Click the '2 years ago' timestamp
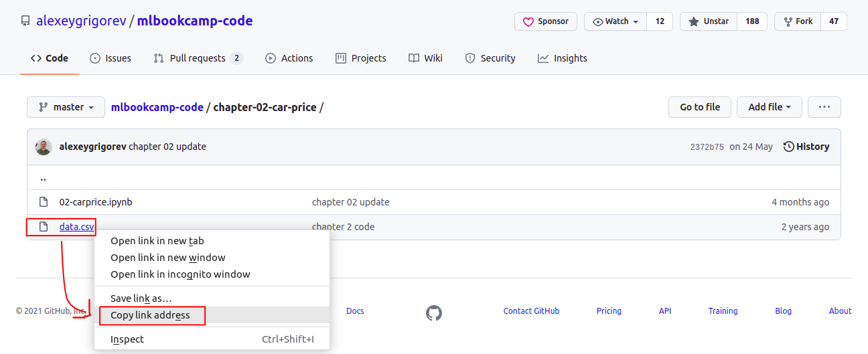Screen dimensions: 868x354 (x=805, y=227)
